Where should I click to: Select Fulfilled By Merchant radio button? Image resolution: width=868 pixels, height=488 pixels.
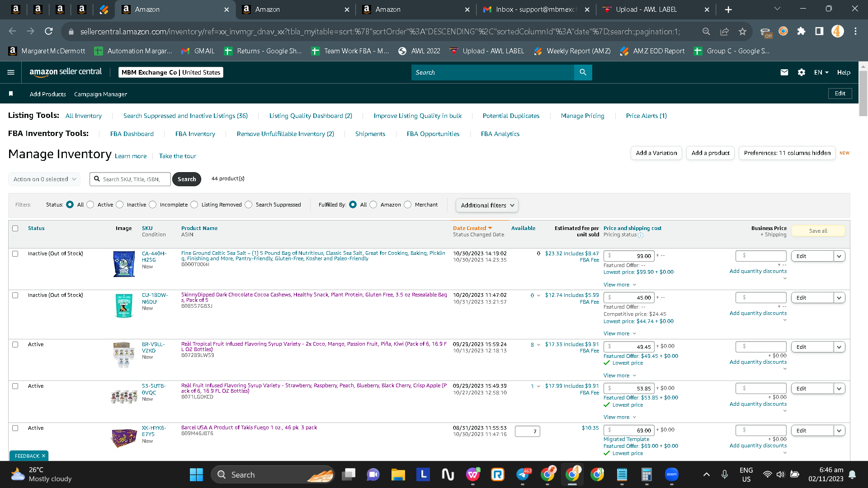408,205
